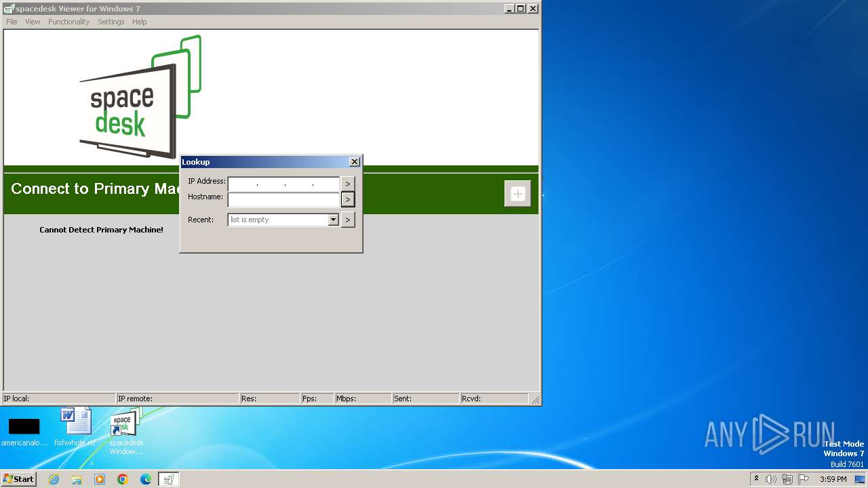Viewport: 868px width, 488px height.
Task: Open Windows Explorer from taskbar
Action: click(x=77, y=479)
